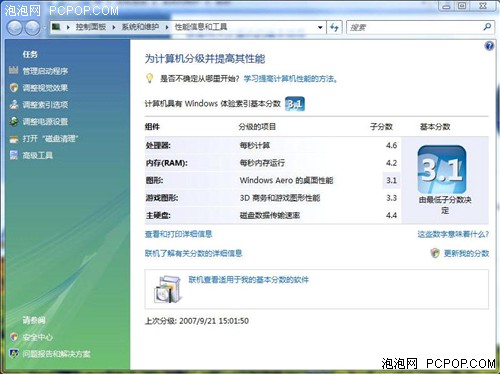Open 管理启动程序 task link
500x374 pixels.
point(45,71)
